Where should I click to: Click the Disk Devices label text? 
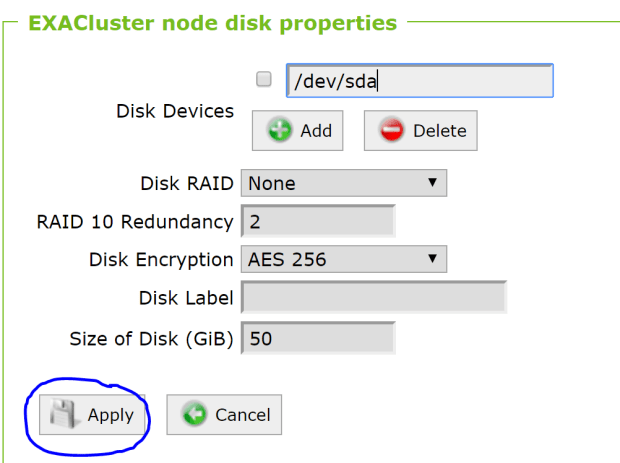click(x=175, y=111)
